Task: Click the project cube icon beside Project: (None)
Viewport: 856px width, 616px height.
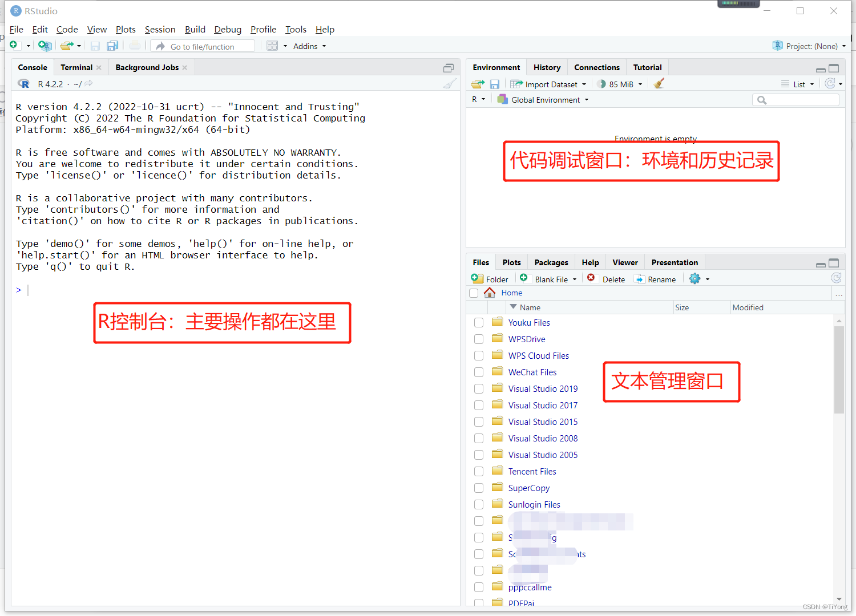Action: pyautogui.click(x=777, y=46)
